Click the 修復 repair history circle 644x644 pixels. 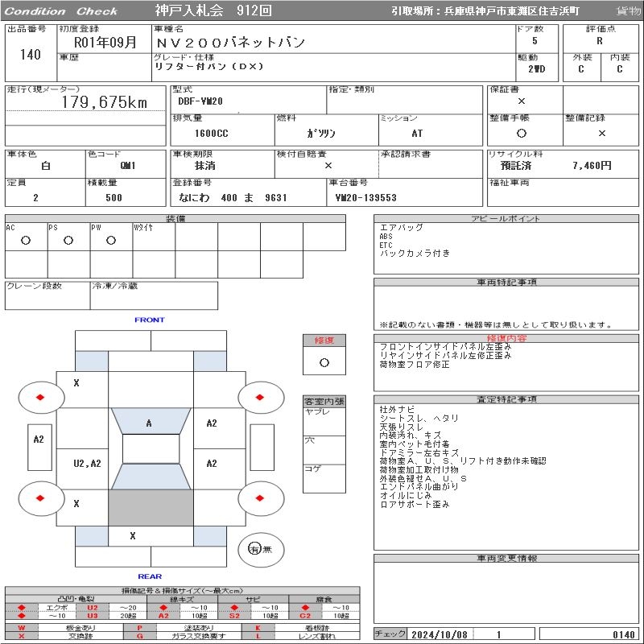click(x=324, y=363)
